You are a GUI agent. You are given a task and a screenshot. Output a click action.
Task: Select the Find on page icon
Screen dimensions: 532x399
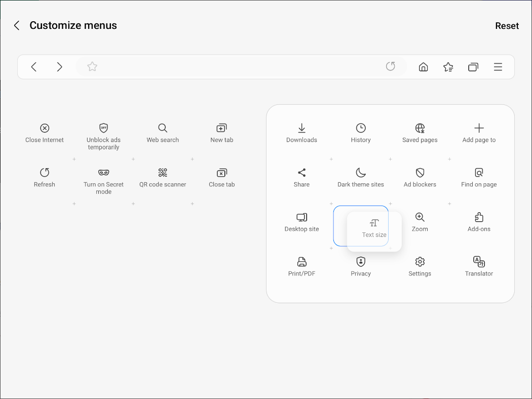pos(479,173)
